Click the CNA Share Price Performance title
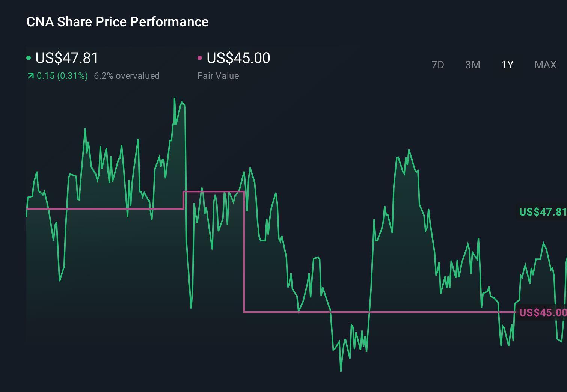This screenshot has width=567, height=392. coord(117,22)
